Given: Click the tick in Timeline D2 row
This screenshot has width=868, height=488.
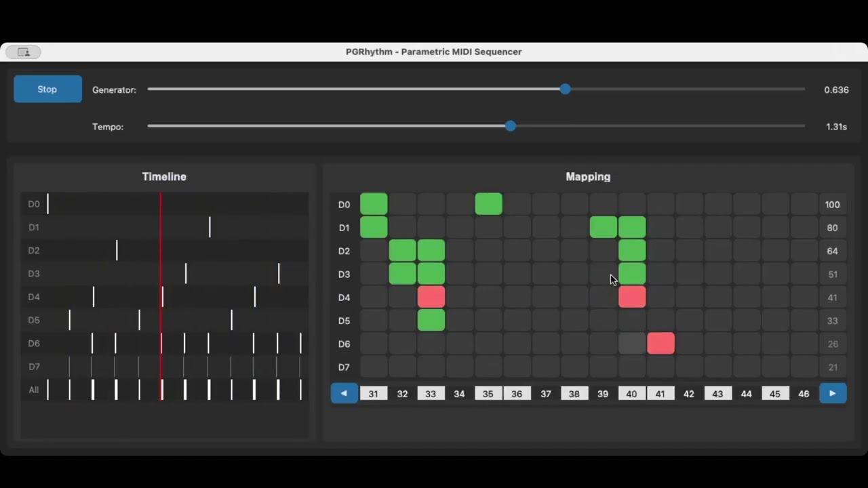Looking at the screenshot, I should click(x=117, y=250).
